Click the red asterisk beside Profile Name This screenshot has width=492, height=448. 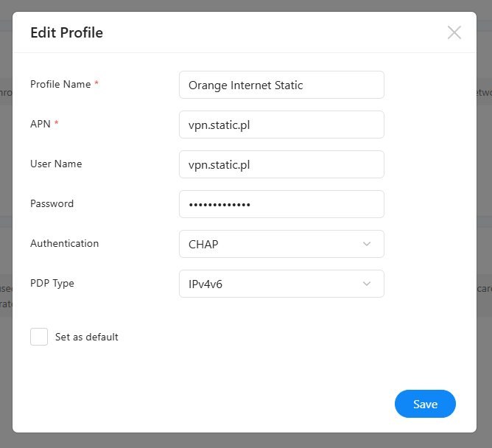[x=96, y=84]
